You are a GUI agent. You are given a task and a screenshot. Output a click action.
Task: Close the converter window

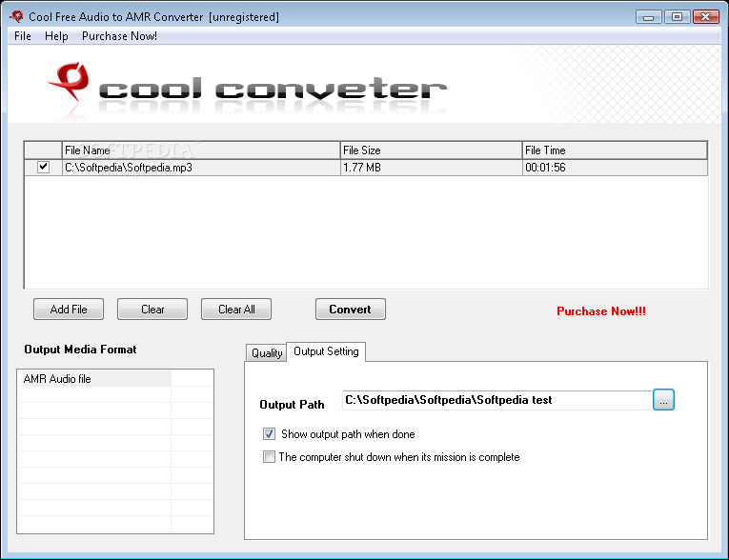click(706, 17)
